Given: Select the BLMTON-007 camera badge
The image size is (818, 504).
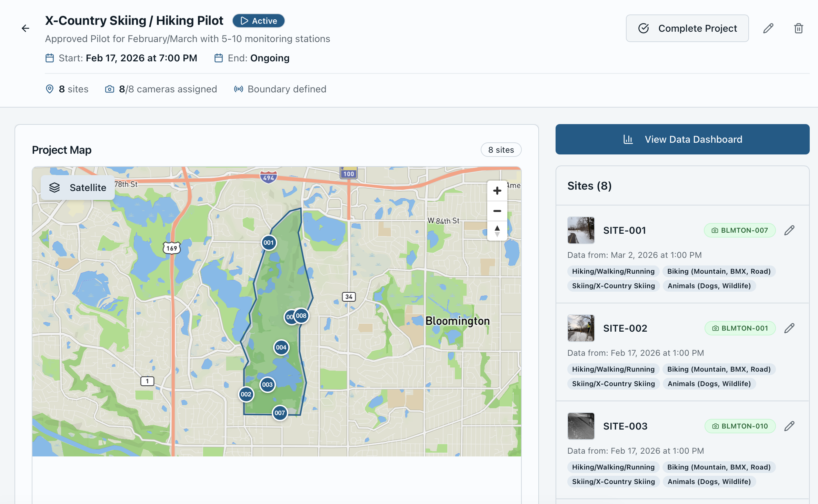Looking at the screenshot, I should point(739,230).
